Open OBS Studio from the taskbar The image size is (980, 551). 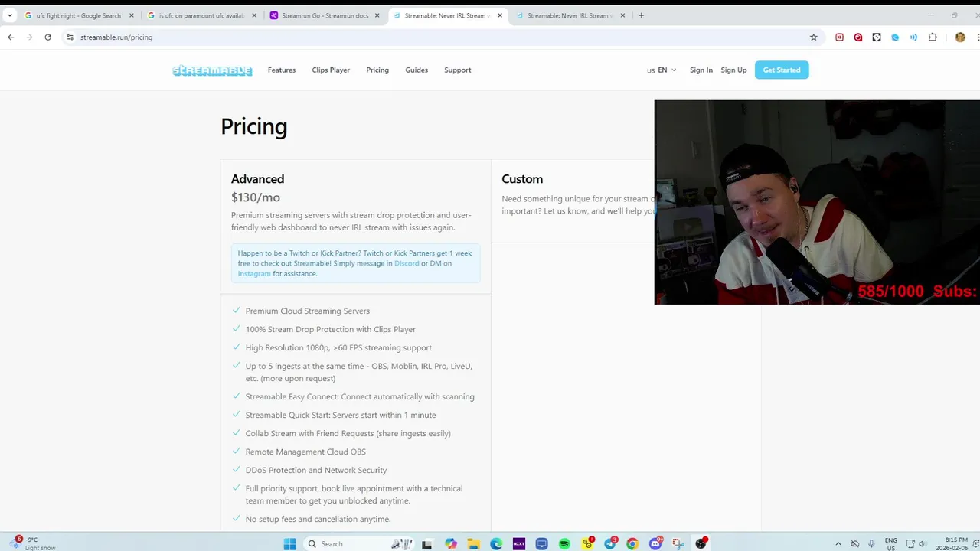coord(701,543)
